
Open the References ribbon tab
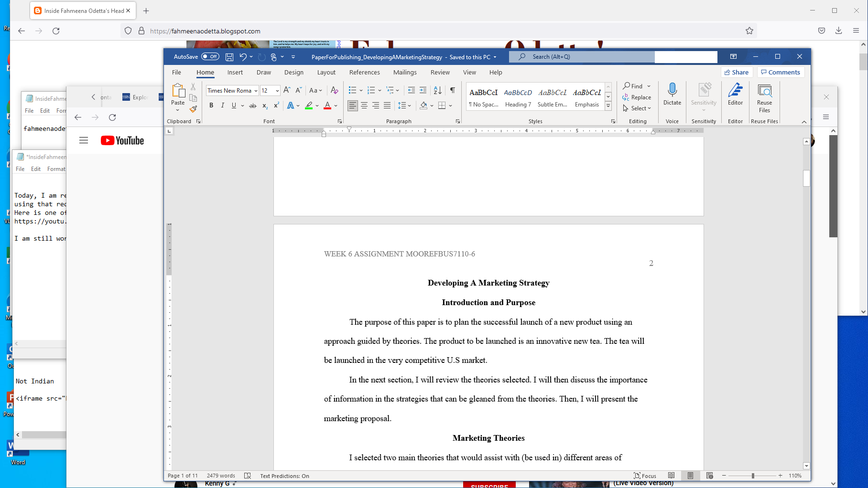click(365, 73)
